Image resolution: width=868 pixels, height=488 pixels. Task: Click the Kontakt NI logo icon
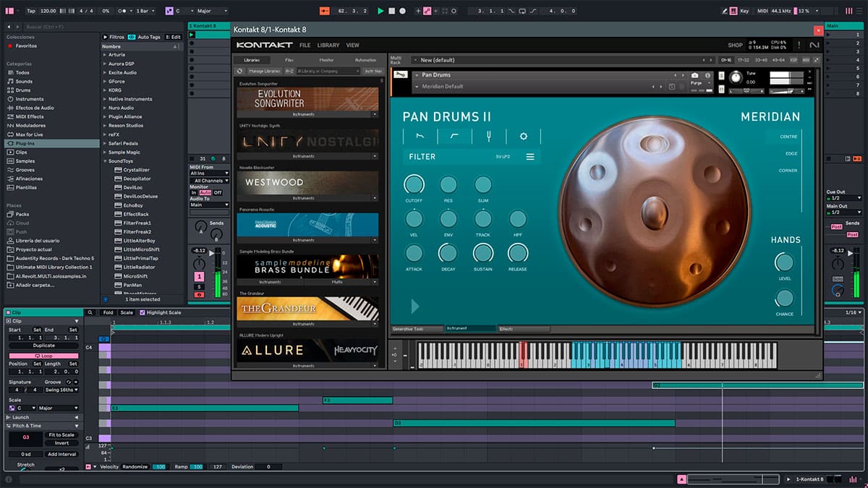814,45
